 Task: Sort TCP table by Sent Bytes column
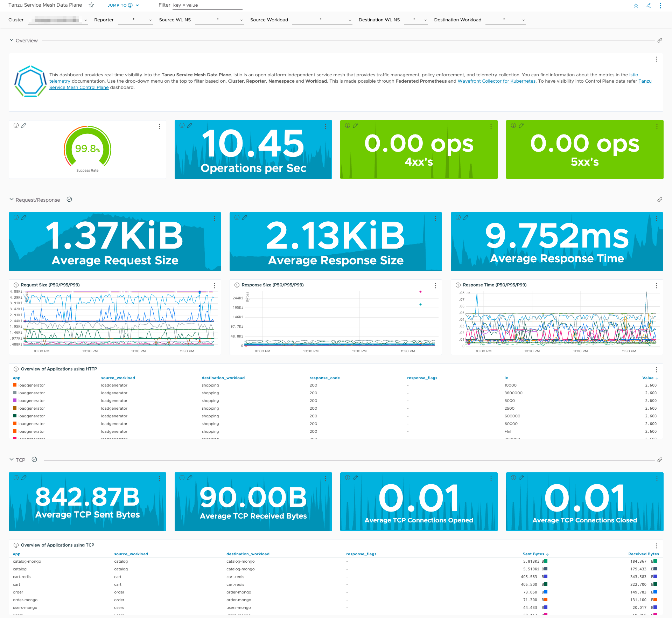(x=535, y=554)
